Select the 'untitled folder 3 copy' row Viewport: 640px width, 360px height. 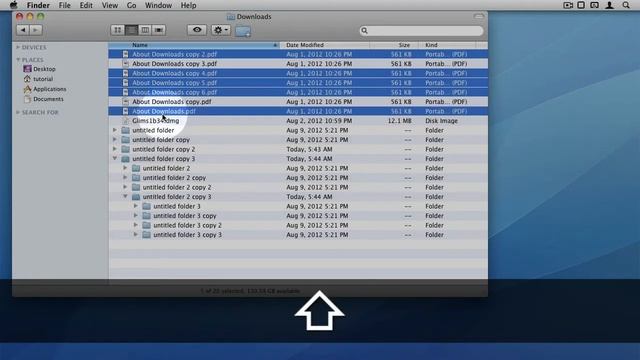[x=298, y=216]
